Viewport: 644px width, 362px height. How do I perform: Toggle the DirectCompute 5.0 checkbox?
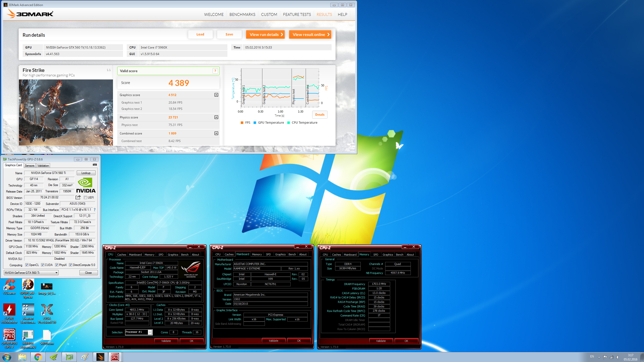coord(70,265)
